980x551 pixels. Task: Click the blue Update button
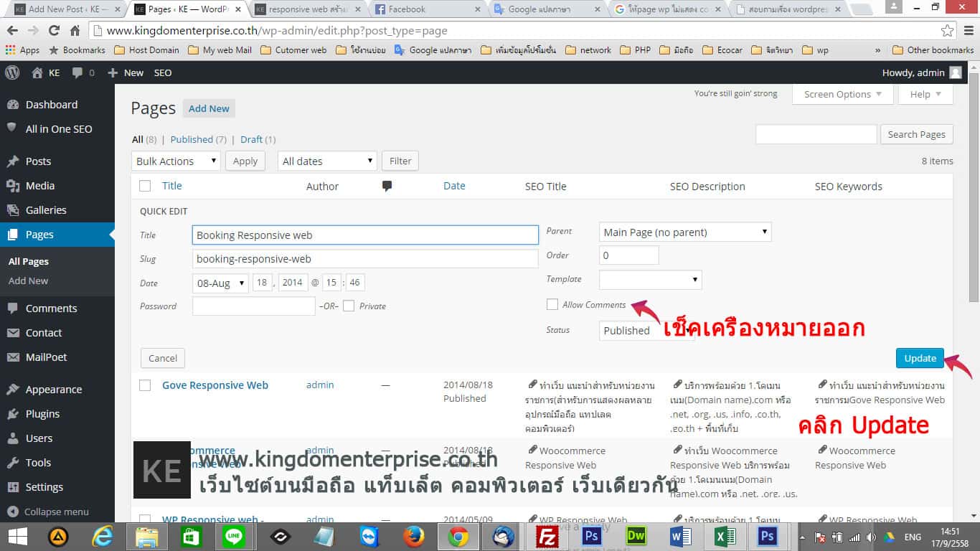point(920,358)
